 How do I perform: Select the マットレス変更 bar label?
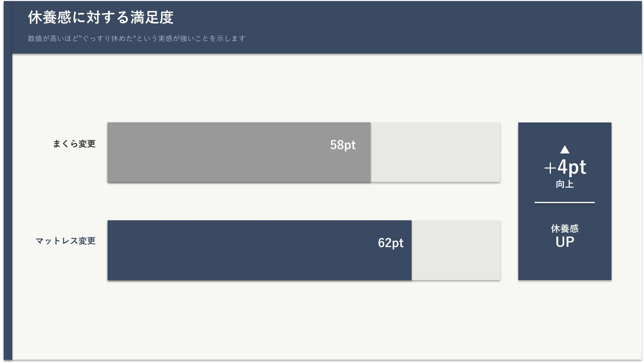point(66,241)
